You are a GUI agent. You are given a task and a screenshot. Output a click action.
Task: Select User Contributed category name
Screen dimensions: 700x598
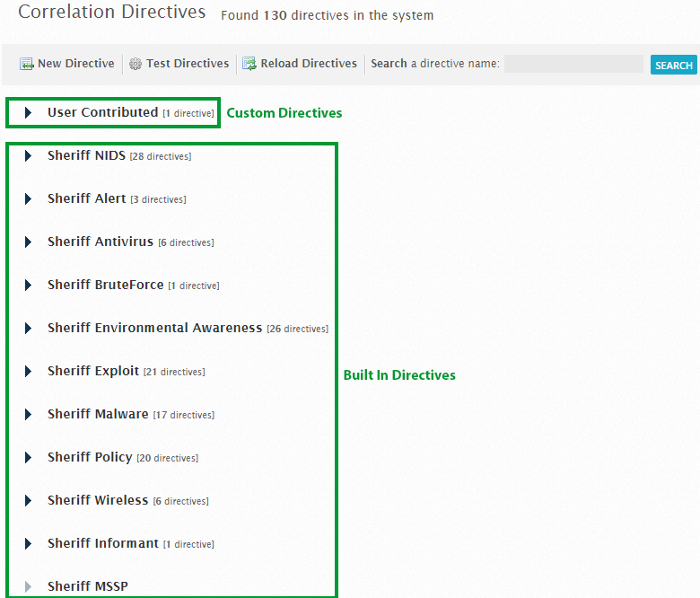[102, 112]
